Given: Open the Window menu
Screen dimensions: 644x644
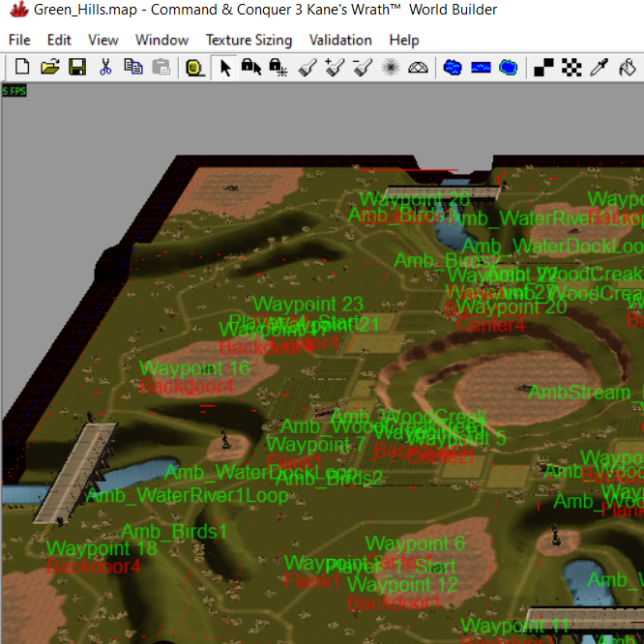Looking at the screenshot, I should (161, 40).
